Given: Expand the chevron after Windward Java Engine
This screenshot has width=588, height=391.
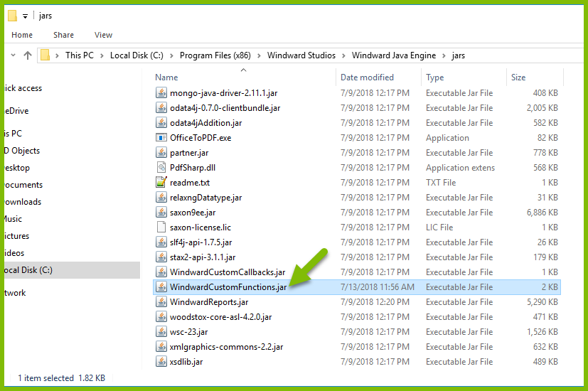Looking at the screenshot, I should 444,55.
